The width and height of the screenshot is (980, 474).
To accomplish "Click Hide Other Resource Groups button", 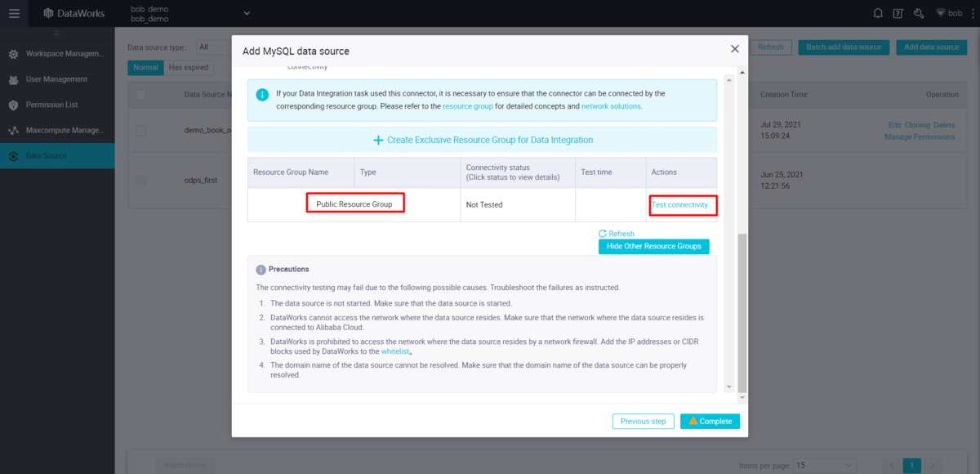I will click(x=654, y=246).
